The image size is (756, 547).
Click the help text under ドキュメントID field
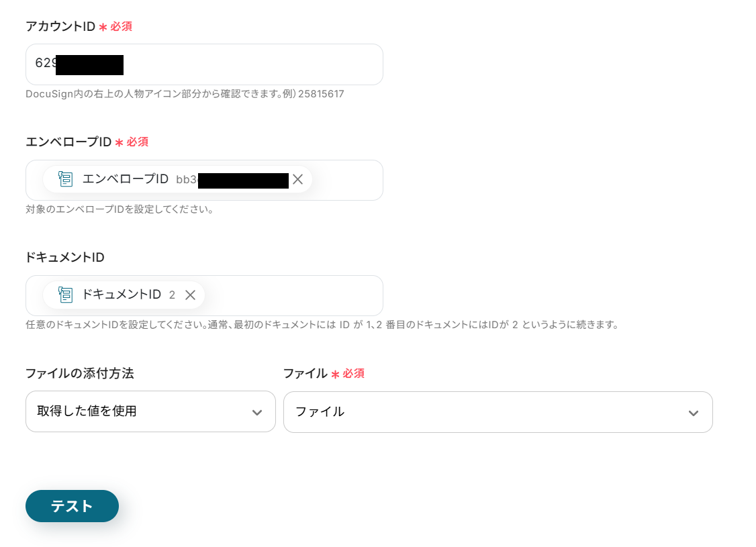(x=321, y=325)
